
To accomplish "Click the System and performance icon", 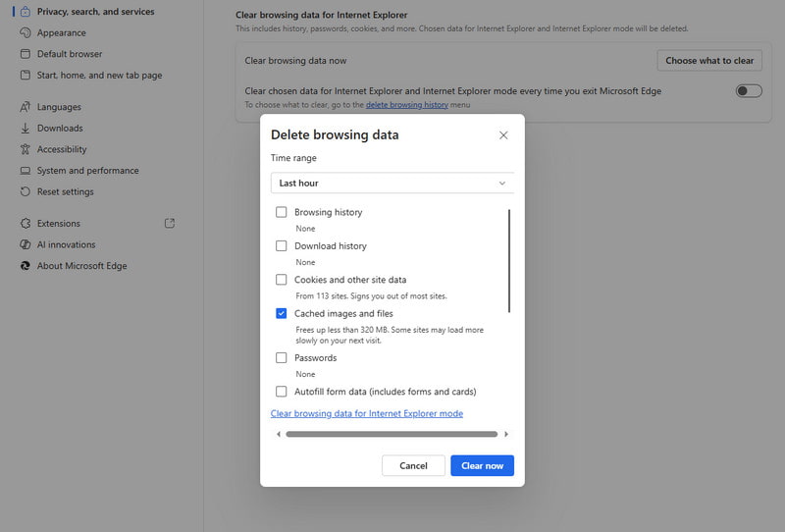I will 26,171.
